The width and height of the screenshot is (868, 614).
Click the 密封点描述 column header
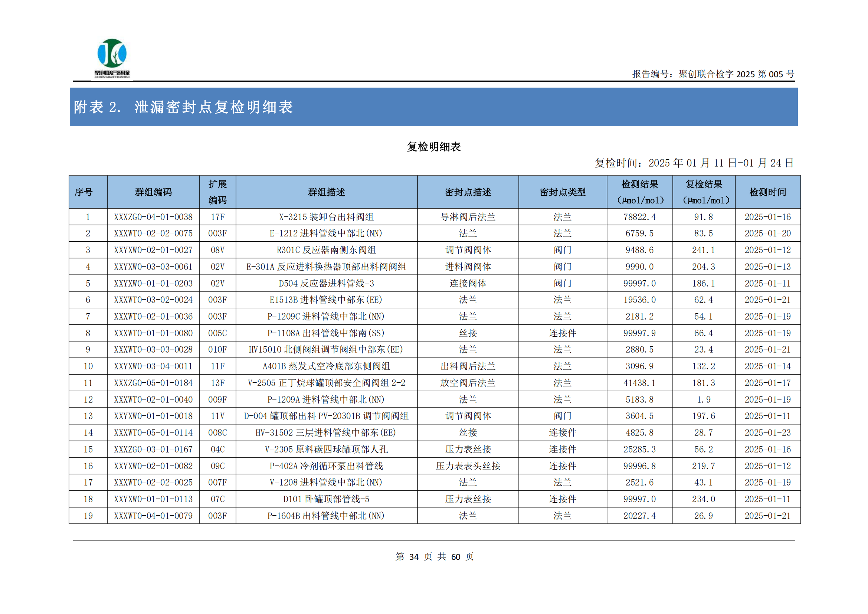[x=468, y=192]
